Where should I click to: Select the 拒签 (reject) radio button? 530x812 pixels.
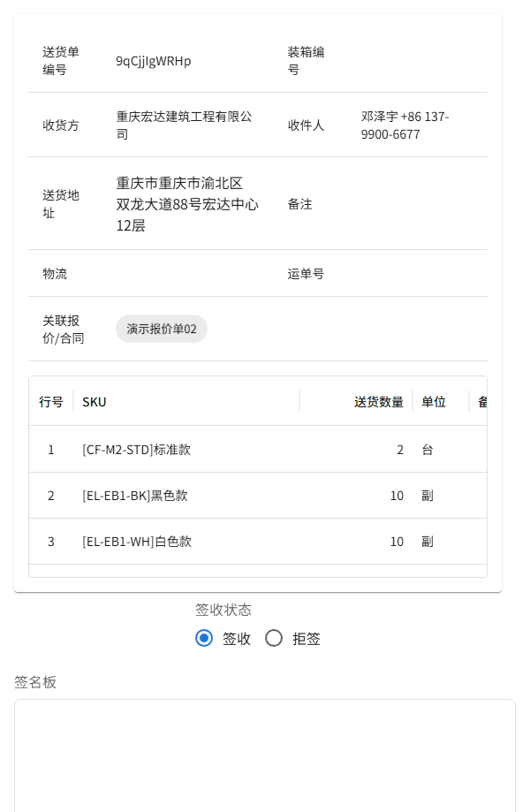click(x=274, y=638)
